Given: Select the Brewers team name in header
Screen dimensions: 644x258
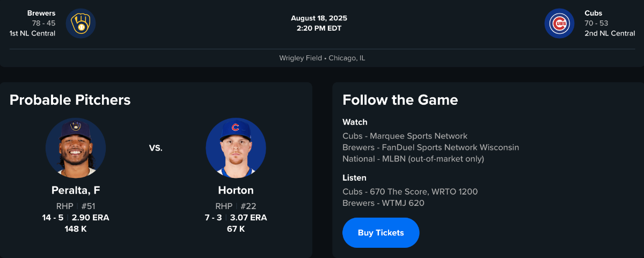Looking at the screenshot, I should pos(41,13).
